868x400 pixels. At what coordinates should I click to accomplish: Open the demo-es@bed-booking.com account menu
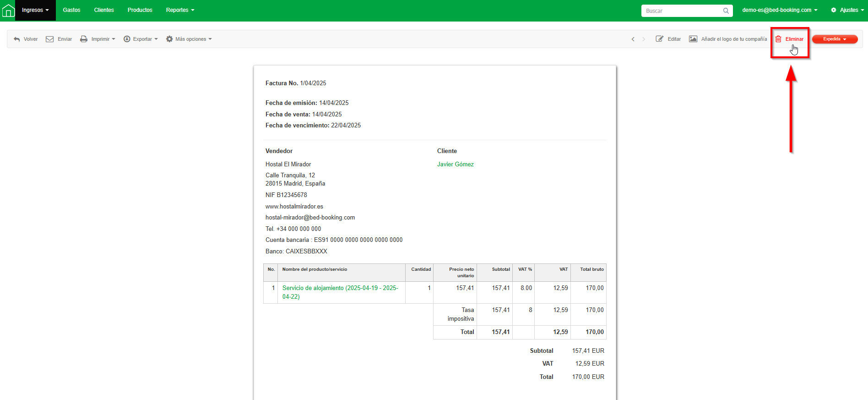tap(780, 10)
